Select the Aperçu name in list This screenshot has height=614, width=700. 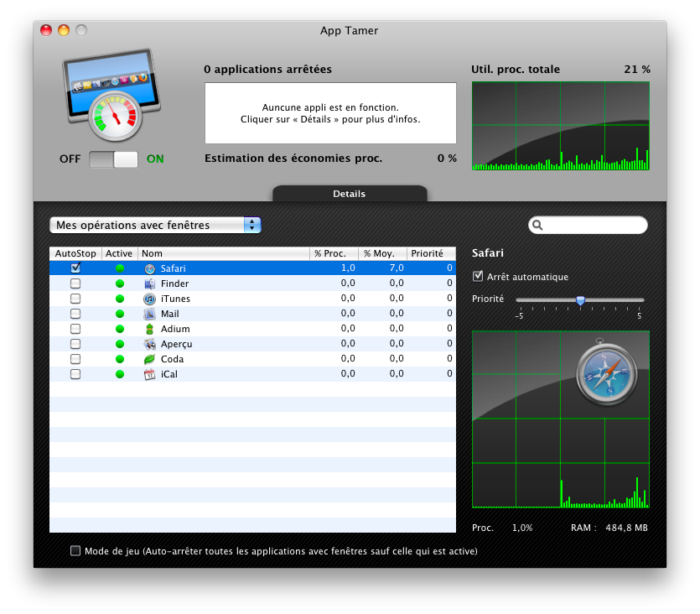coord(177,344)
